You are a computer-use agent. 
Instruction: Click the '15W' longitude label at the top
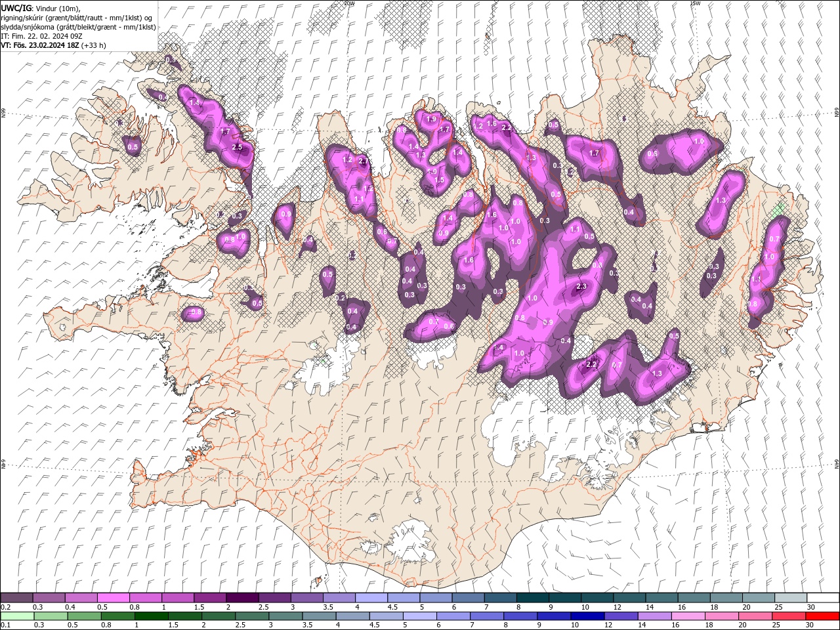tap(695, 3)
